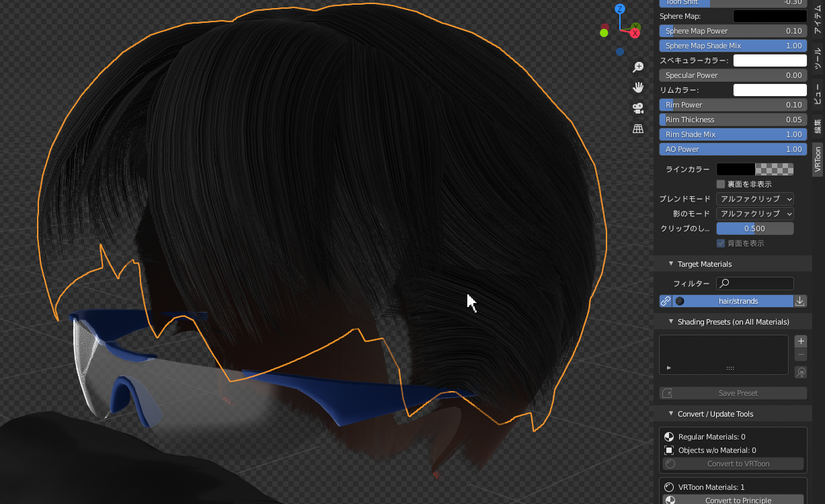The height and width of the screenshot is (504, 825).
Task: Click the AO Power slider
Action: pos(733,149)
